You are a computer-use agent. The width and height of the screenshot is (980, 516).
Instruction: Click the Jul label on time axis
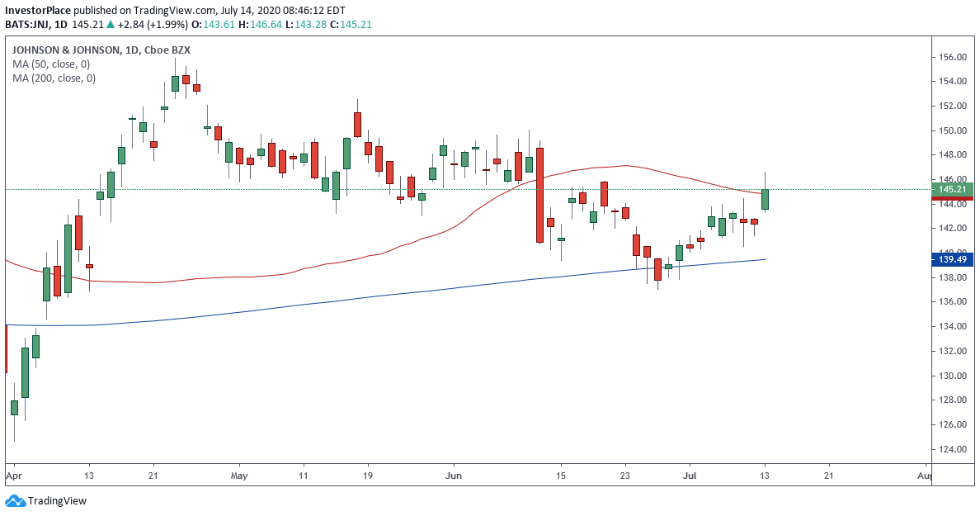(x=690, y=476)
